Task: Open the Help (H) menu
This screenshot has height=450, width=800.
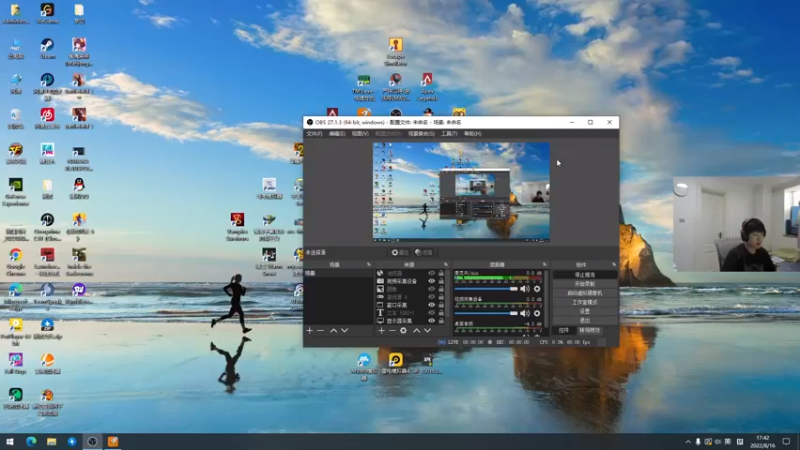Action: coord(472,134)
